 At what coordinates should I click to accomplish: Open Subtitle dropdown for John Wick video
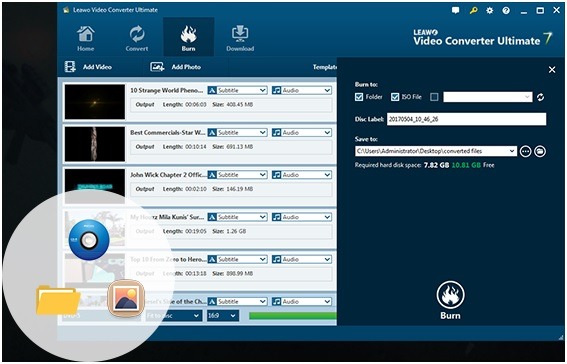[238, 175]
